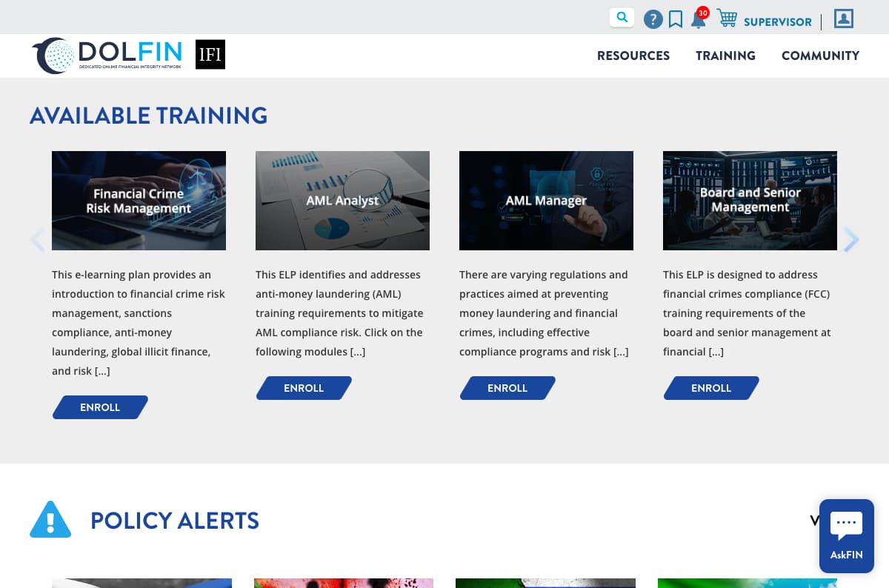The image size is (889, 588).
Task: Go back using the carousel left arrow
Action: 38,240
